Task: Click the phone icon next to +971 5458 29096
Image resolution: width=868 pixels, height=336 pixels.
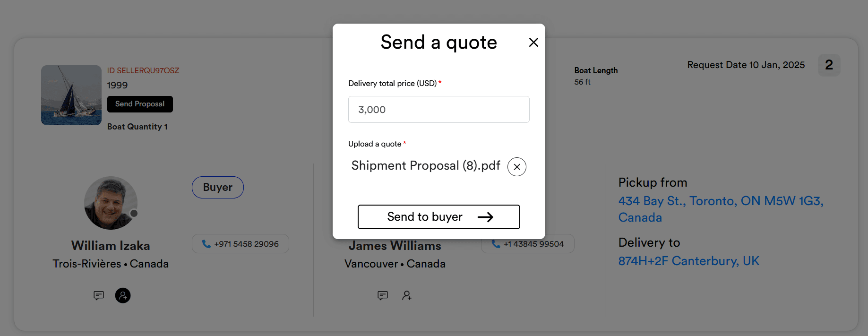Action: point(206,243)
